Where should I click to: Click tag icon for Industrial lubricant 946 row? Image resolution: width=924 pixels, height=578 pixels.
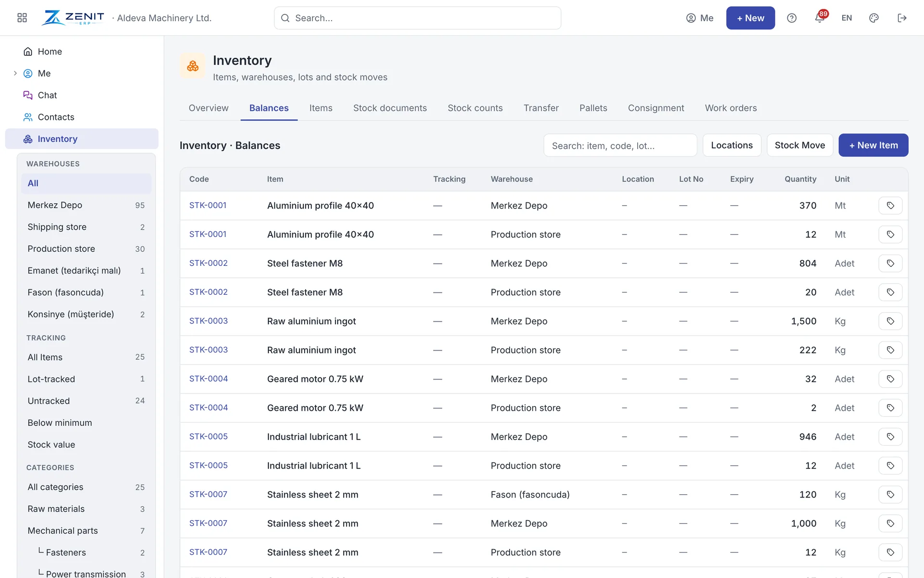[890, 437]
